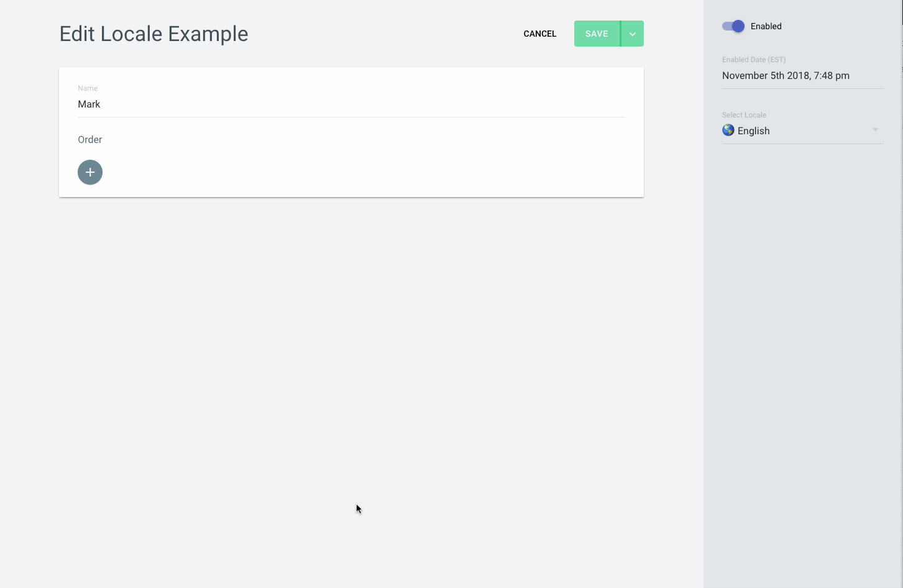Click the Order section label
The image size is (903, 588).
pos(90,140)
